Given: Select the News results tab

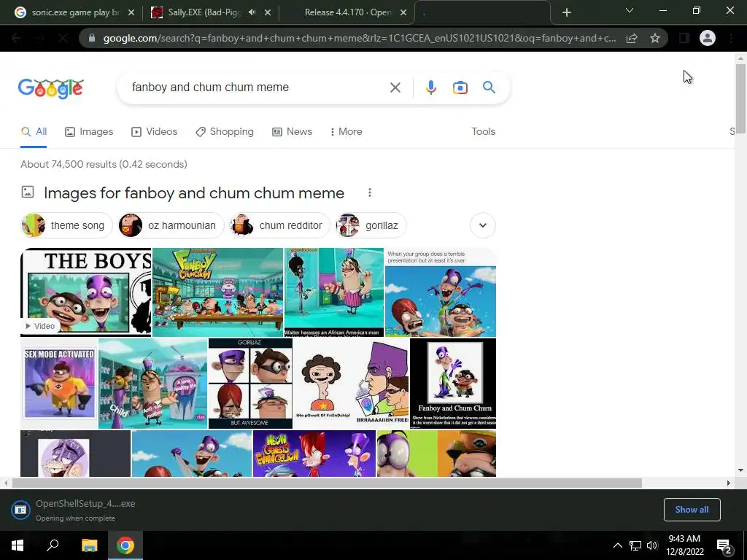Looking at the screenshot, I should point(292,132).
